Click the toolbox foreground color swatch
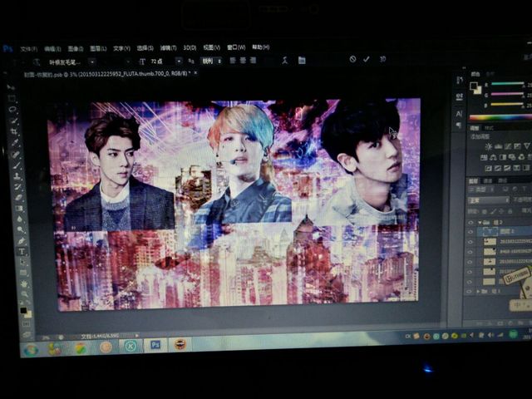Screen dimensions: 532x399 [x=23, y=310]
